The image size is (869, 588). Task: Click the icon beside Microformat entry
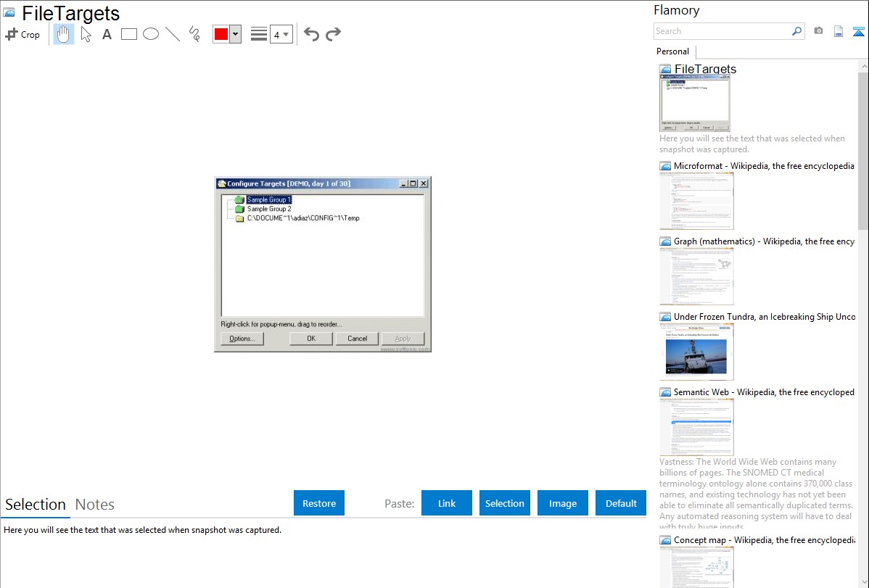665,166
